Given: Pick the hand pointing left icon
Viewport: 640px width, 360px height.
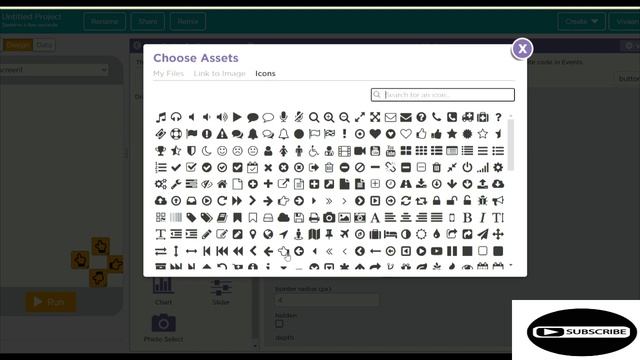Looking at the screenshot, I should (x=283, y=251).
